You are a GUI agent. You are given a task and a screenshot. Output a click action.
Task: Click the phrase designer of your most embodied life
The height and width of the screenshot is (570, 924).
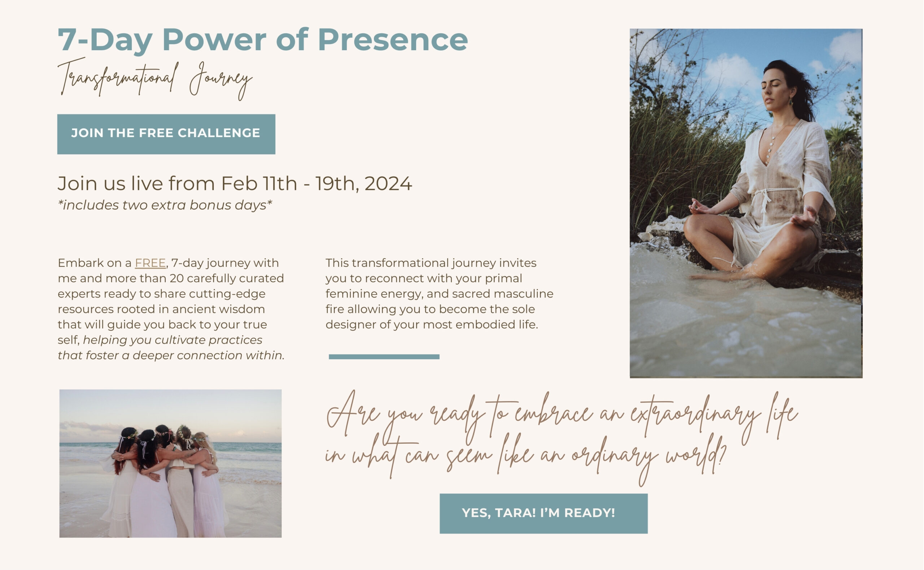[432, 325]
